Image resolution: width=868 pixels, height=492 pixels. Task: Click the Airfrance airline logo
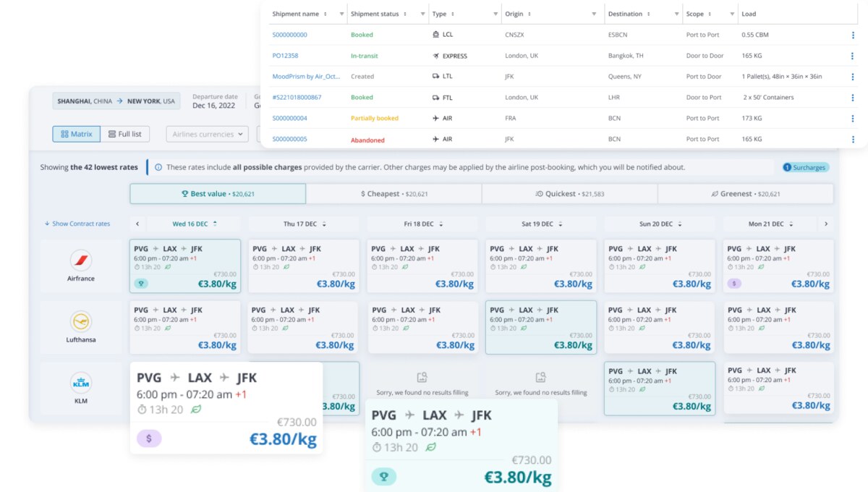[x=80, y=260]
